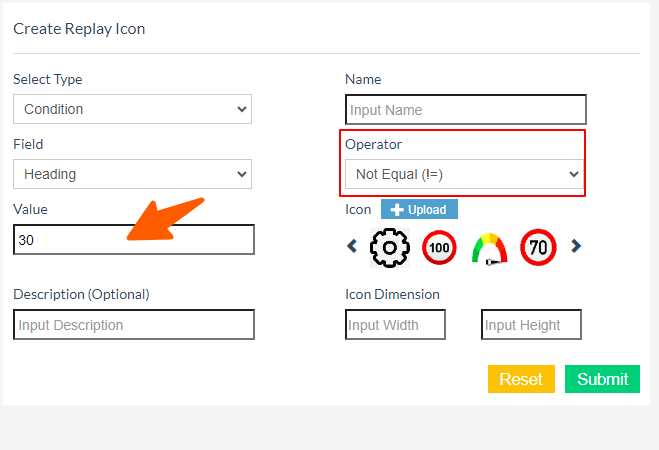The height and width of the screenshot is (450, 659).
Task: Select the gear icon thumbnail
Action: coord(390,247)
